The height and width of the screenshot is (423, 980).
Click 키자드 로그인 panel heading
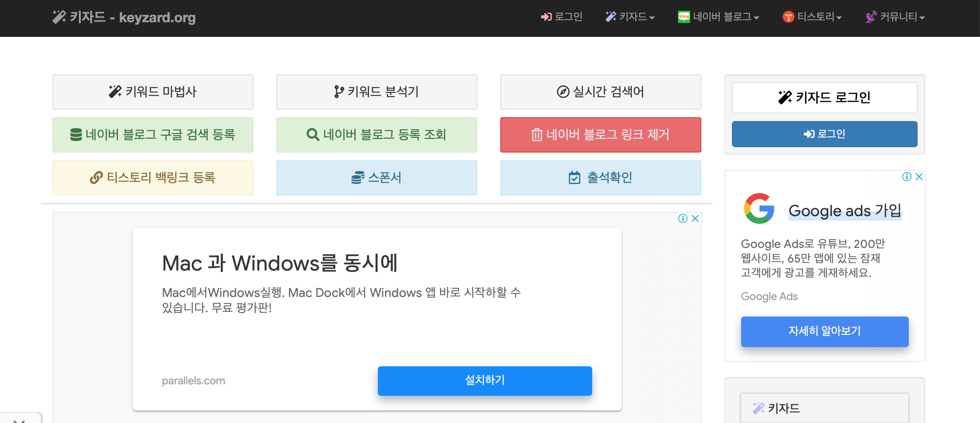(x=825, y=98)
